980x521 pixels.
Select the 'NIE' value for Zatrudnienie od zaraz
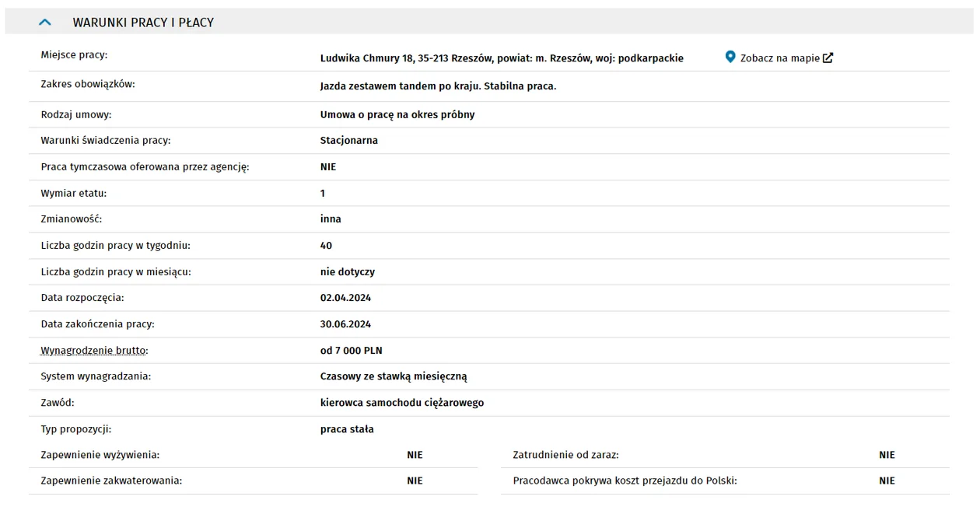(887, 455)
